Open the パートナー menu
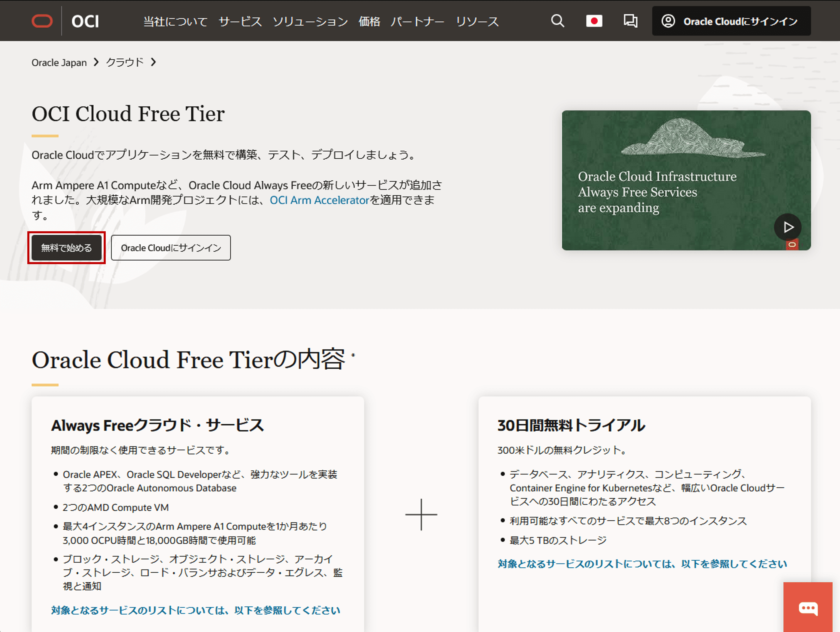The image size is (840, 632). tap(418, 22)
